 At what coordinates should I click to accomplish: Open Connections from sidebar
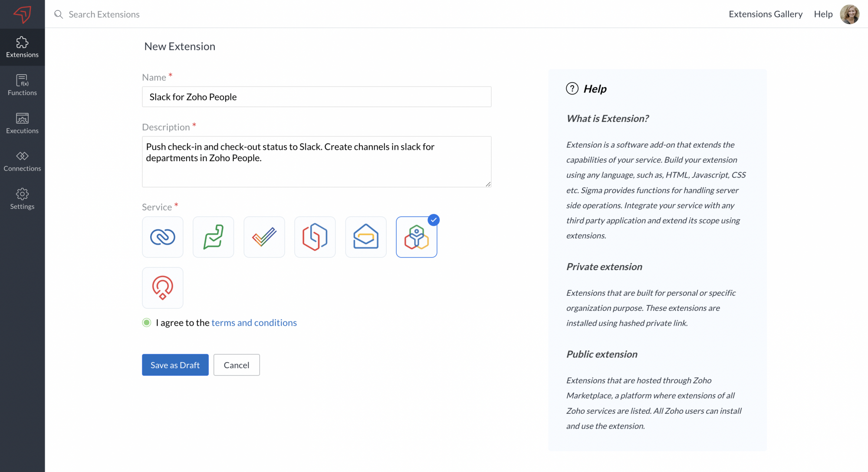(x=22, y=161)
